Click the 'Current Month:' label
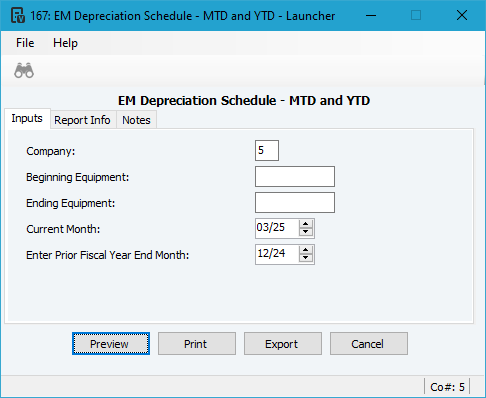 [63, 229]
